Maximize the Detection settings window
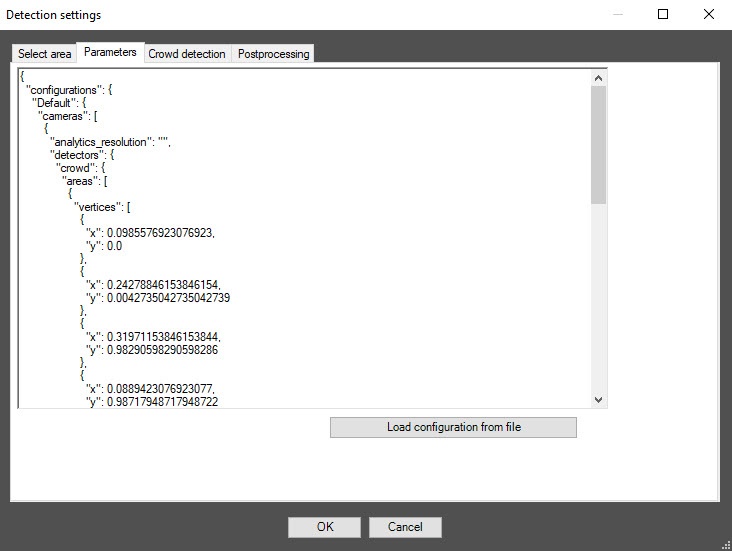732x551 pixels. [663, 14]
